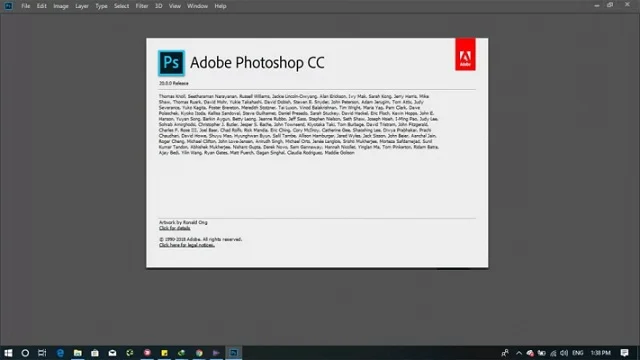Open the Filter menu
640x360 pixels.
click(x=142, y=6)
